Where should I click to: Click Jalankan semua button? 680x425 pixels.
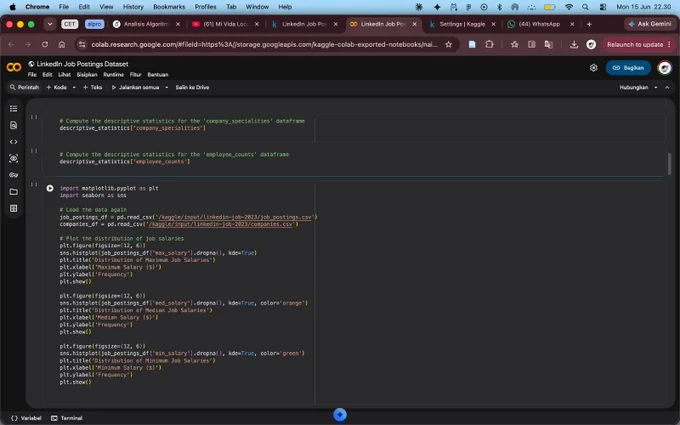pos(135,88)
